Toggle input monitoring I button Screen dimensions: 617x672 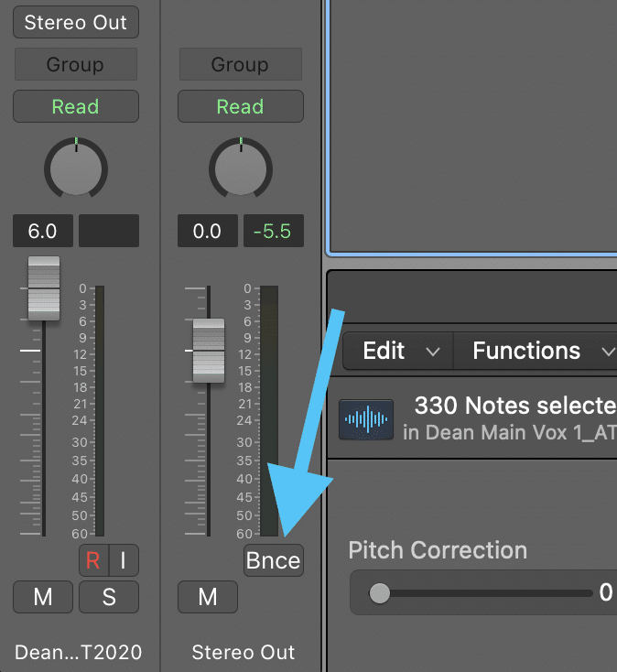coord(124,560)
